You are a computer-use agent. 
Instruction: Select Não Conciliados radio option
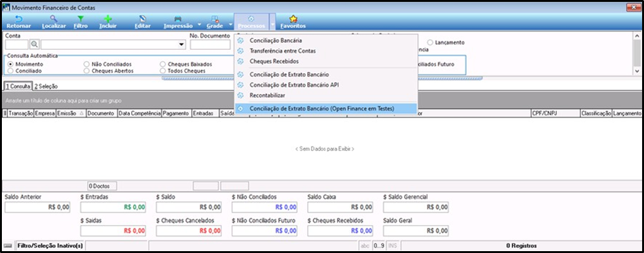tap(86, 64)
